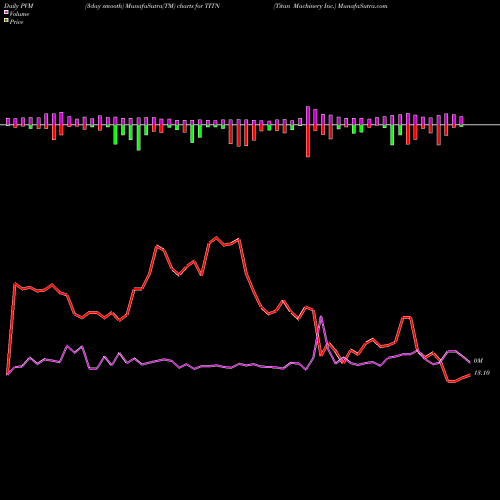
Task: Click the 18.10 price value label
Action: 482,373
